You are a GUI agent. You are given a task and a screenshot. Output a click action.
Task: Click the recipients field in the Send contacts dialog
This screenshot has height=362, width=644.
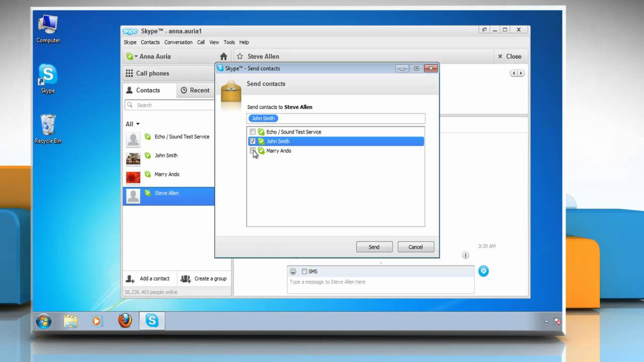coord(336,118)
